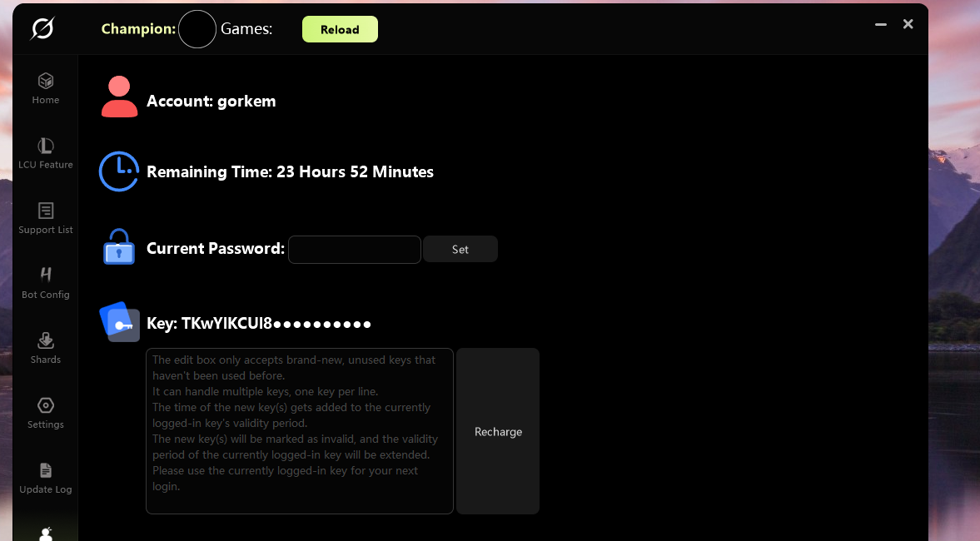Open Settings from the sidebar
This screenshot has width=980, height=541.
[46, 413]
